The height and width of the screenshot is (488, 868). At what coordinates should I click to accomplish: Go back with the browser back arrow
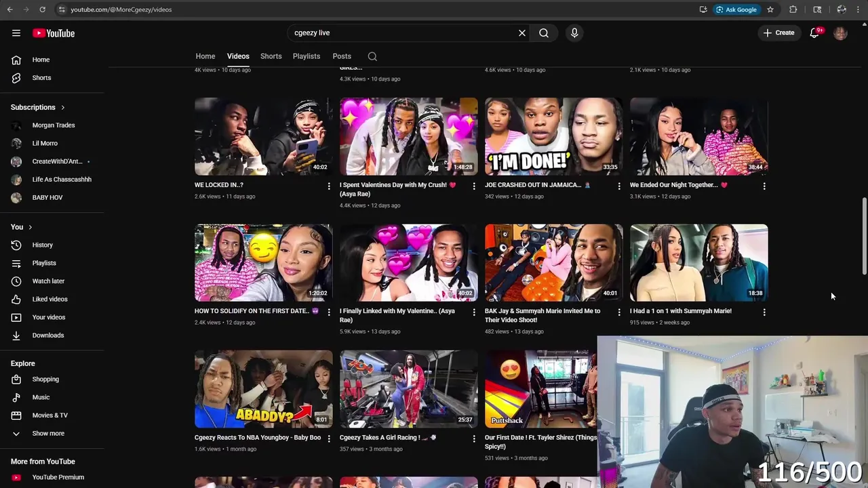(x=9, y=9)
